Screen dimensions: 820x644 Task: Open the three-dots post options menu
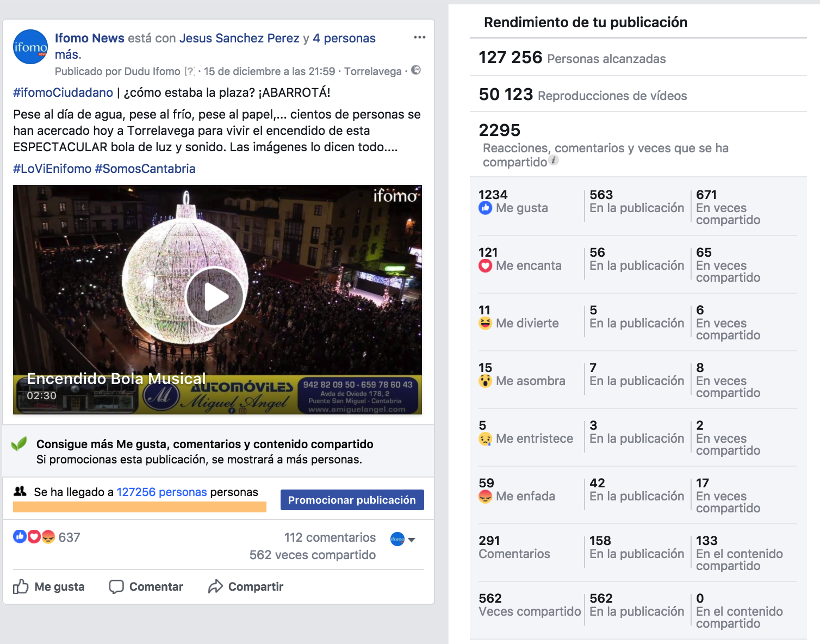click(x=419, y=37)
